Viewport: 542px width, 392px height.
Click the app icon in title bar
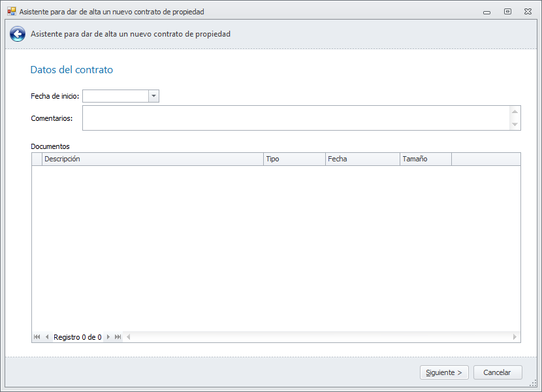click(x=11, y=11)
